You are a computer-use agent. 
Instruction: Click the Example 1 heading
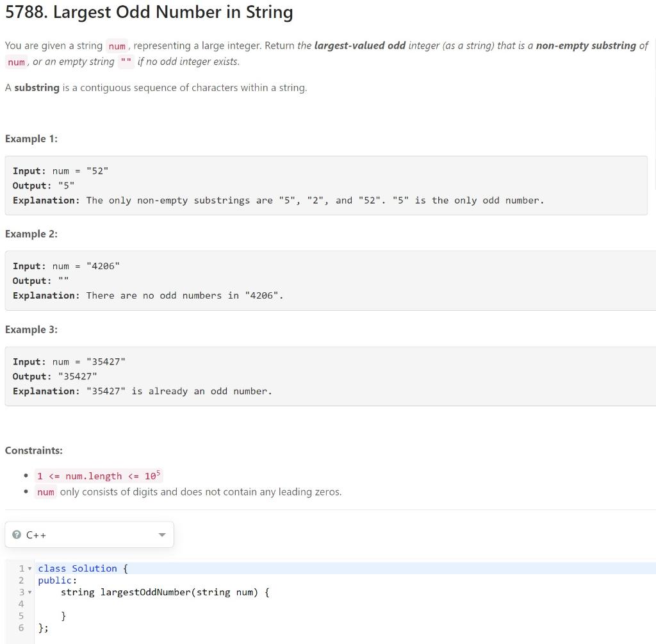(31, 138)
